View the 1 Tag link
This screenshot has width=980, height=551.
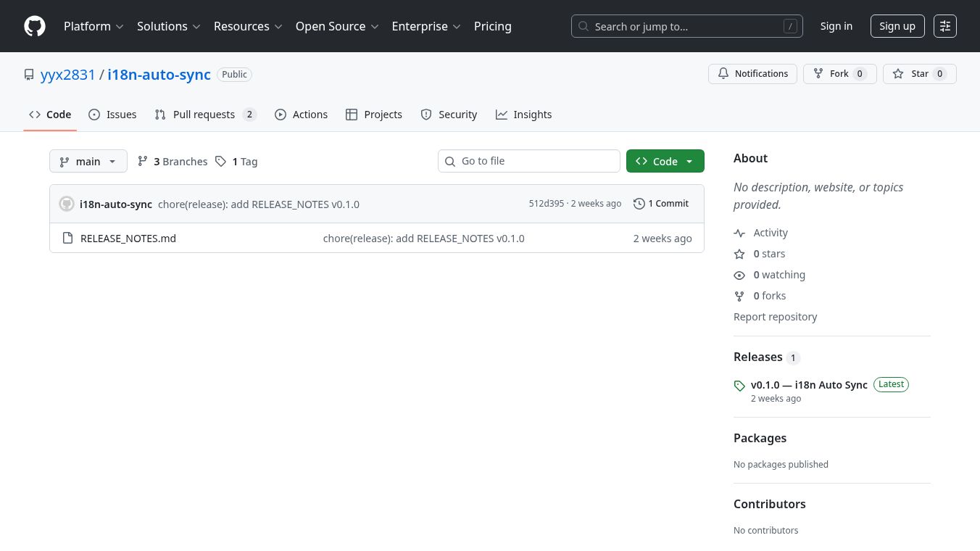(236, 162)
